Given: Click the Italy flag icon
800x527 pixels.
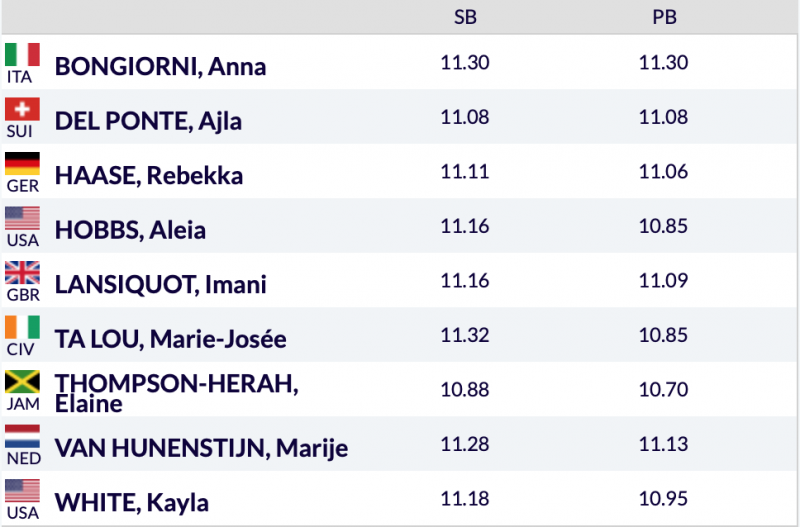Looking at the screenshot, I should (x=22, y=54).
